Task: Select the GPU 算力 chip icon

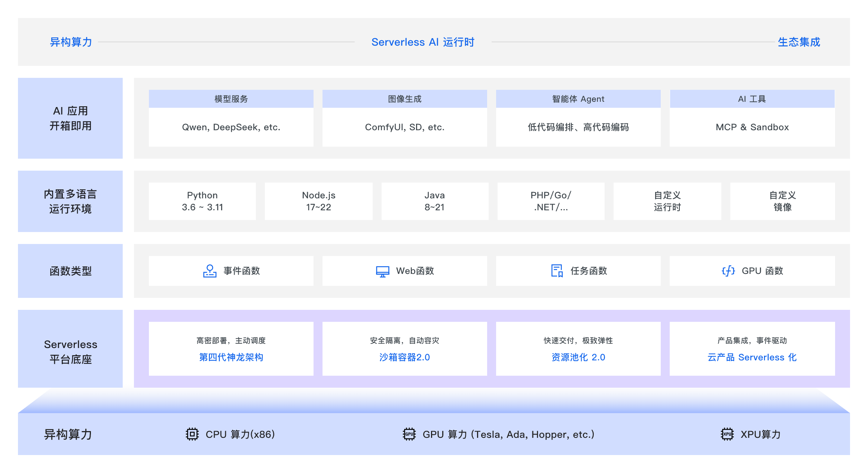Action: [409, 434]
